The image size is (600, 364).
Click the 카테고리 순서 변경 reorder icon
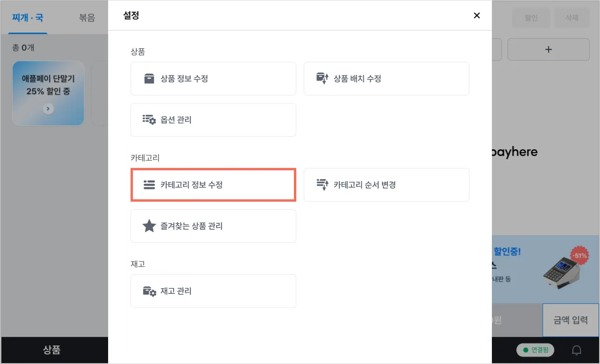(x=322, y=185)
